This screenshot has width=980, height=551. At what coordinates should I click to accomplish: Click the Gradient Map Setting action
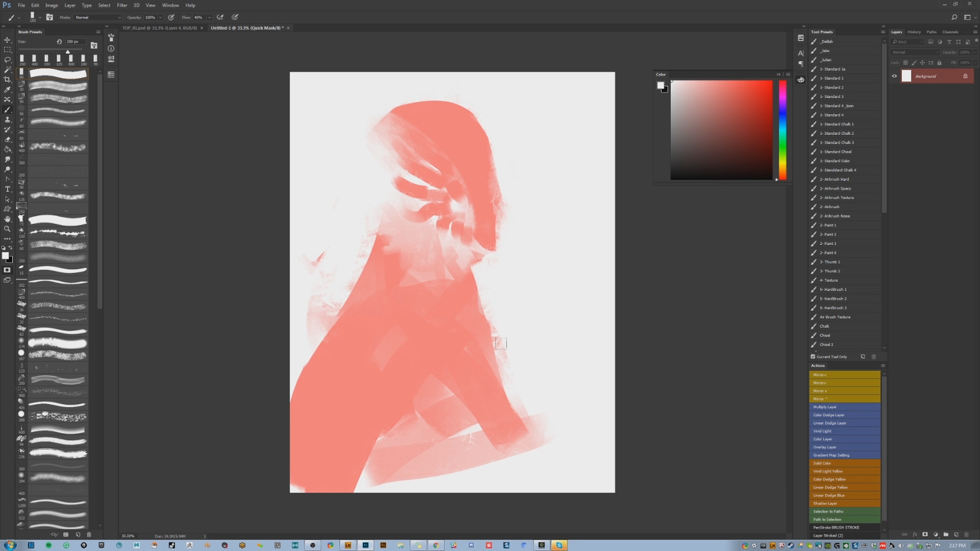(844, 455)
